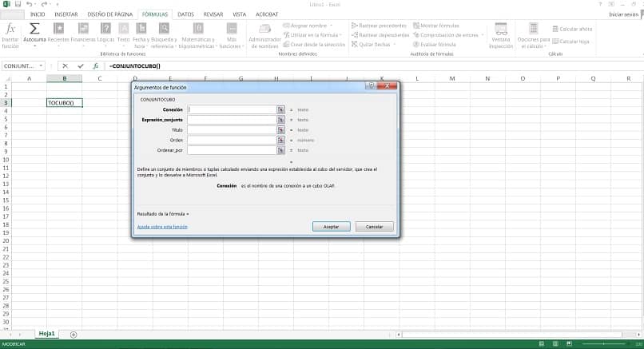Click the Título input field
The width and height of the screenshot is (644, 349).
click(232, 129)
